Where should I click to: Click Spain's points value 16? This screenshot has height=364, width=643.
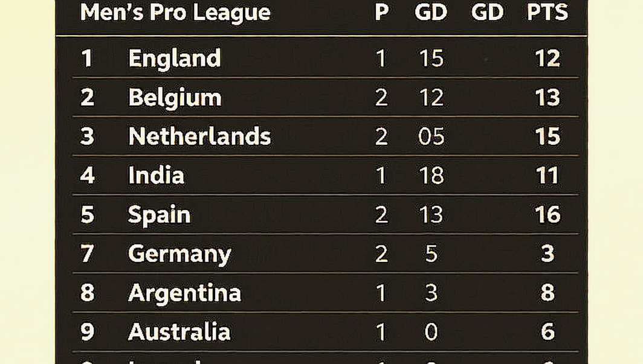[548, 214]
